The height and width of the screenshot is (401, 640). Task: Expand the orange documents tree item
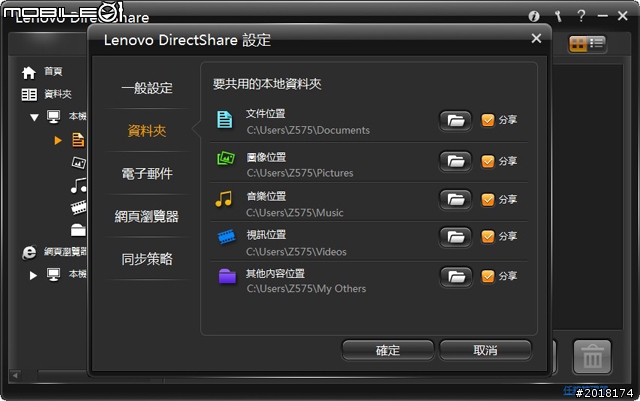58,140
